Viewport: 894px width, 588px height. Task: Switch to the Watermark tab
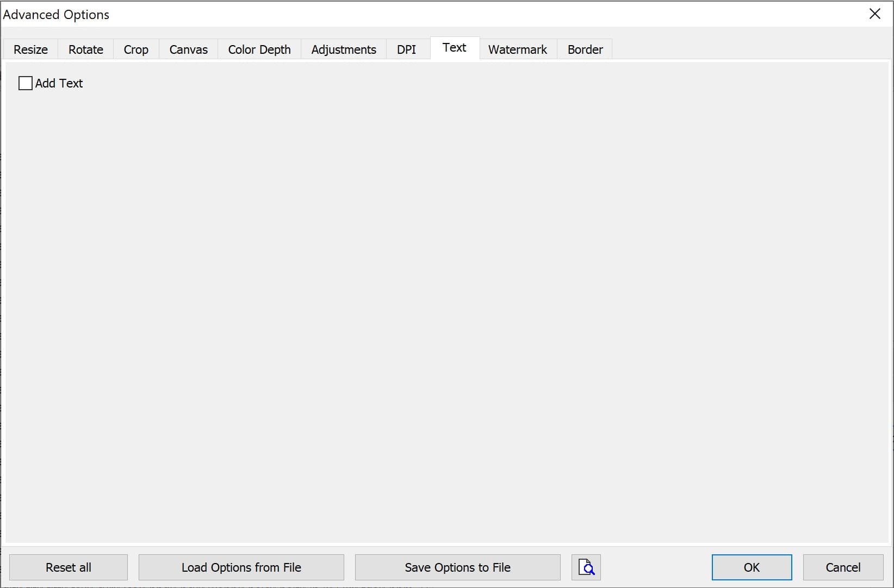point(517,49)
